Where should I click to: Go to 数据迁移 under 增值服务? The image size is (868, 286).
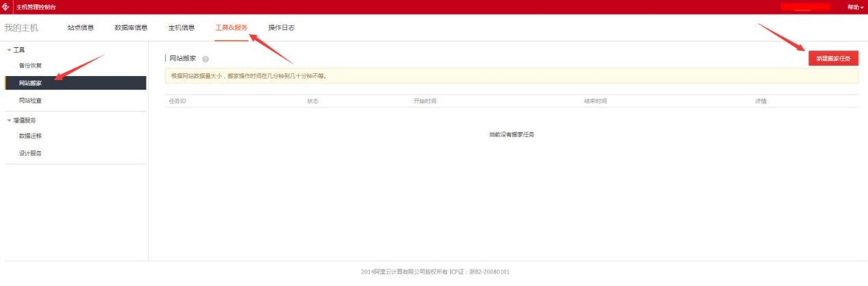(31, 136)
